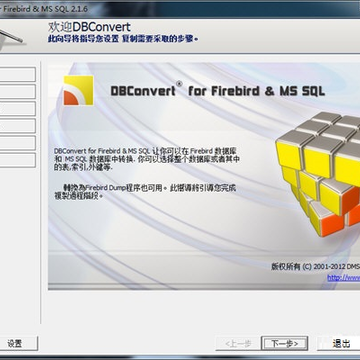Click the 退出 button to exit
Screen dimensions: 360x360
pos(339,343)
